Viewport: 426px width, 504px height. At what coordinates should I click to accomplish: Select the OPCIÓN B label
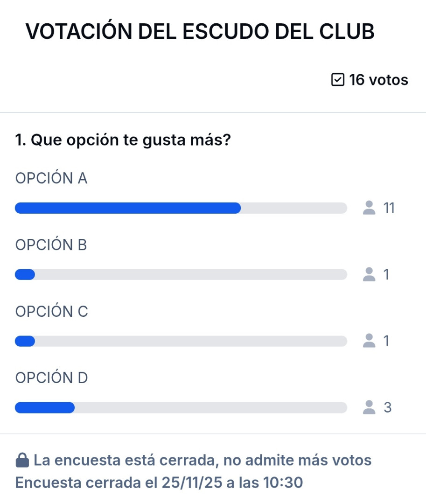(x=51, y=245)
